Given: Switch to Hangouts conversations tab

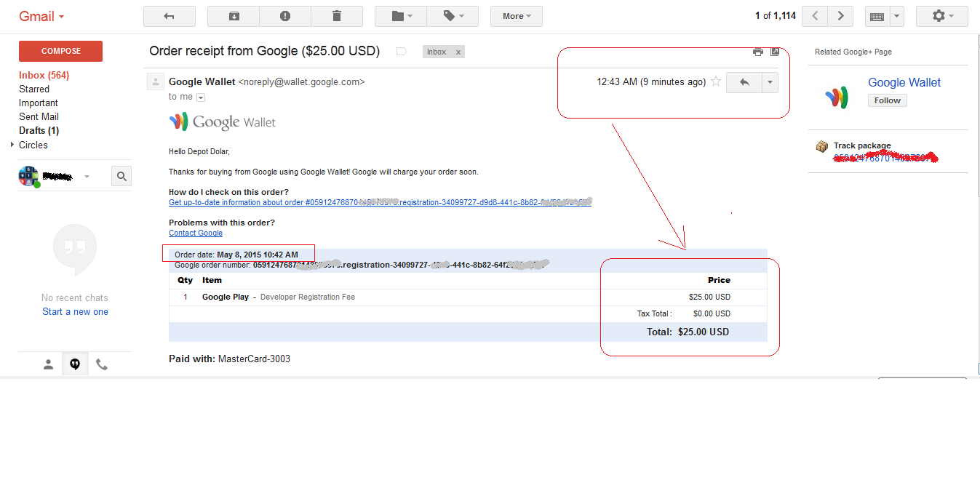Looking at the screenshot, I should click(75, 365).
